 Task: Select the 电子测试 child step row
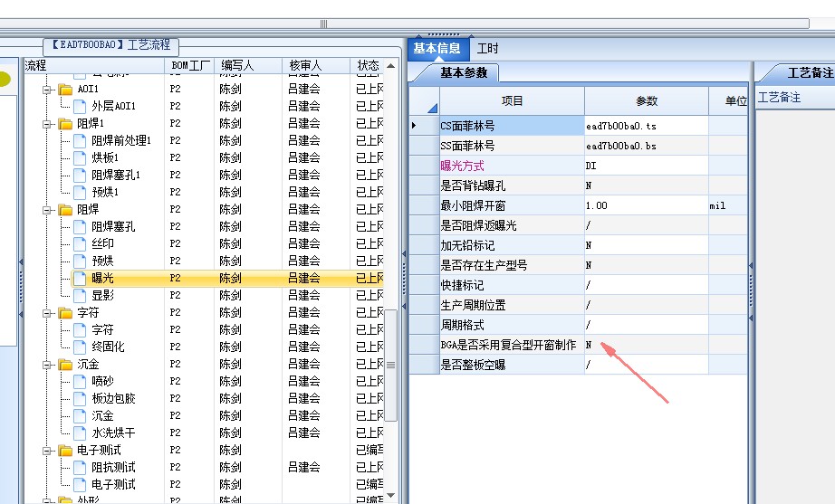[x=227, y=485]
